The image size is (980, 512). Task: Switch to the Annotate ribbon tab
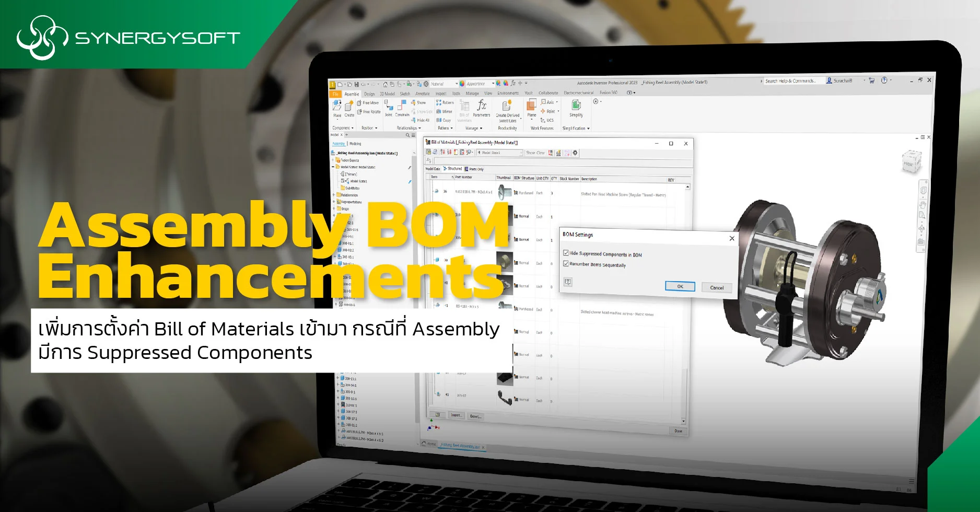pyautogui.click(x=422, y=93)
